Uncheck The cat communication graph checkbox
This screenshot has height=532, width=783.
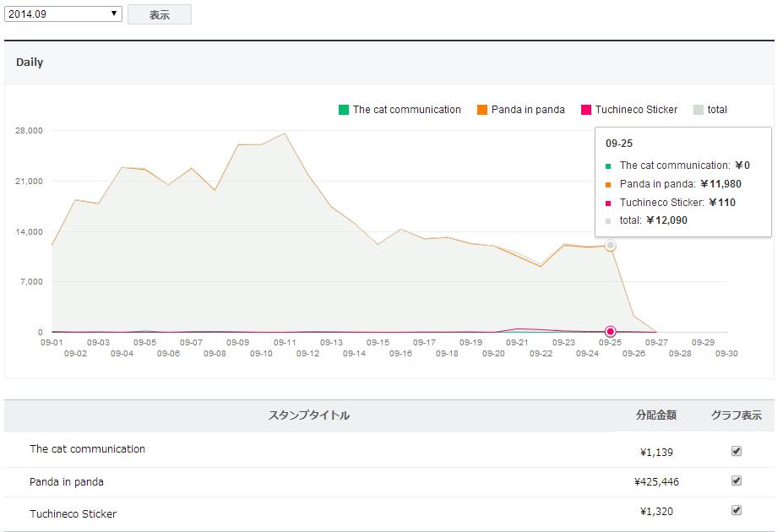737,451
